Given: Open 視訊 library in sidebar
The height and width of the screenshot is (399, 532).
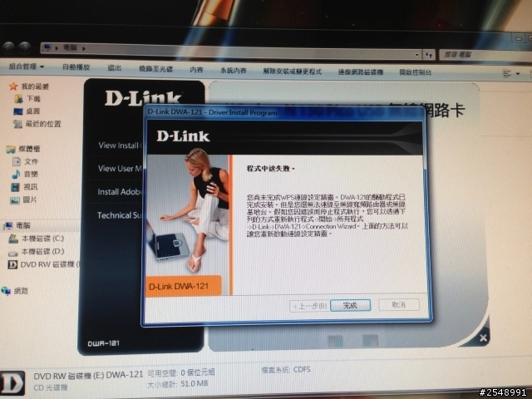Looking at the screenshot, I should (31, 187).
